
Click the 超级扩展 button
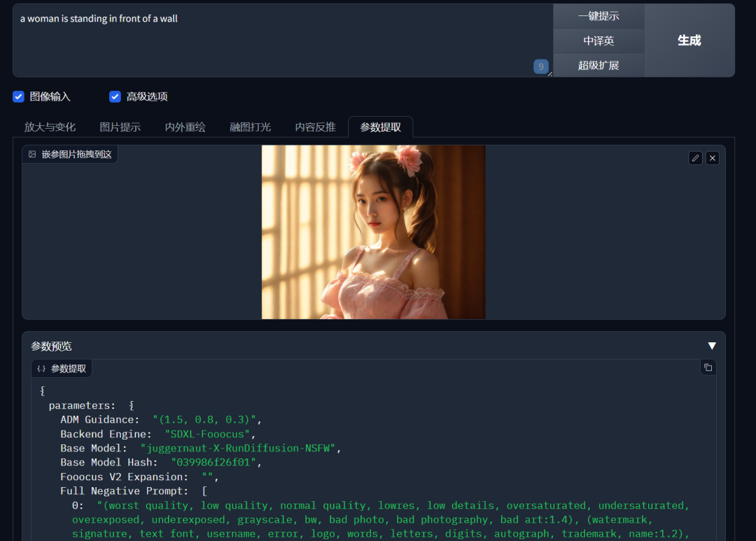pyautogui.click(x=598, y=65)
